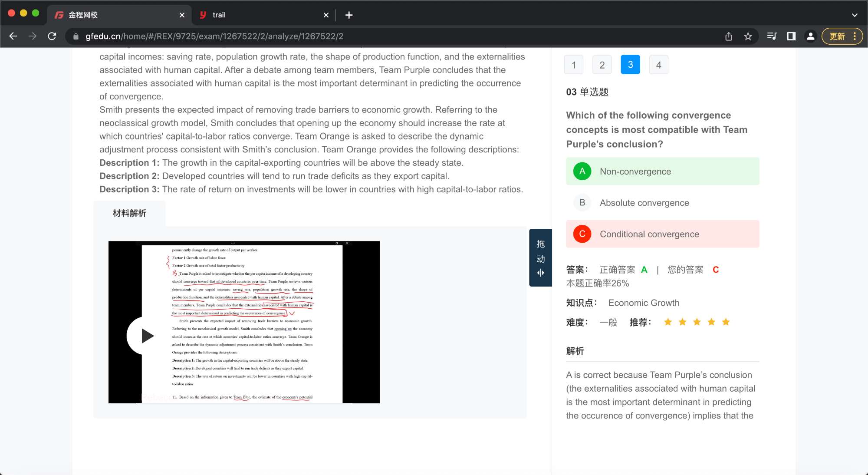Select option A Non-convergence
This screenshot has height=475, width=868.
662,172
